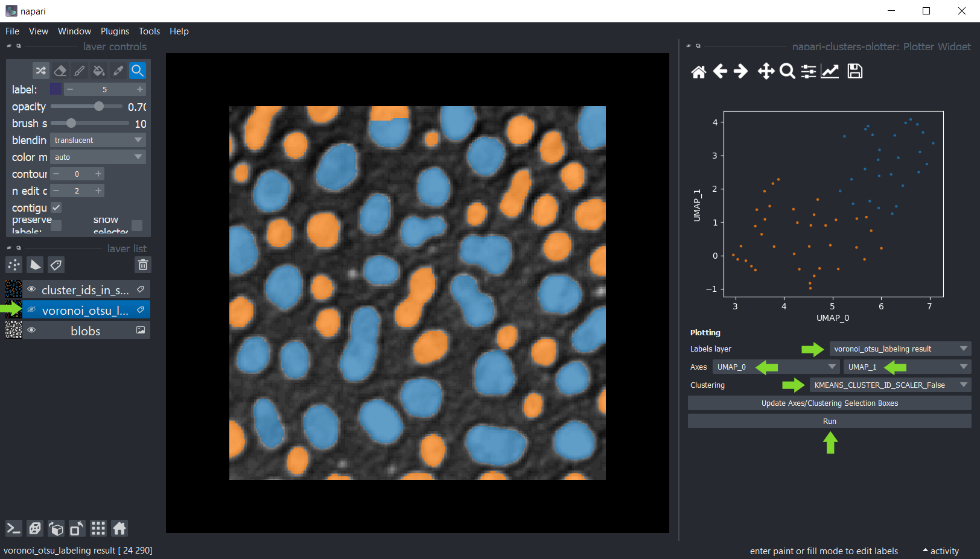Open the Plugins menu
Viewport: 980px width, 559px height.
click(115, 31)
